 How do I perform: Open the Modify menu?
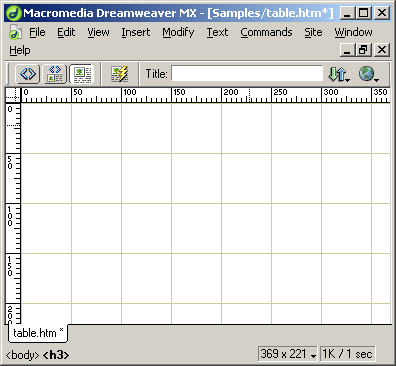pos(178,32)
